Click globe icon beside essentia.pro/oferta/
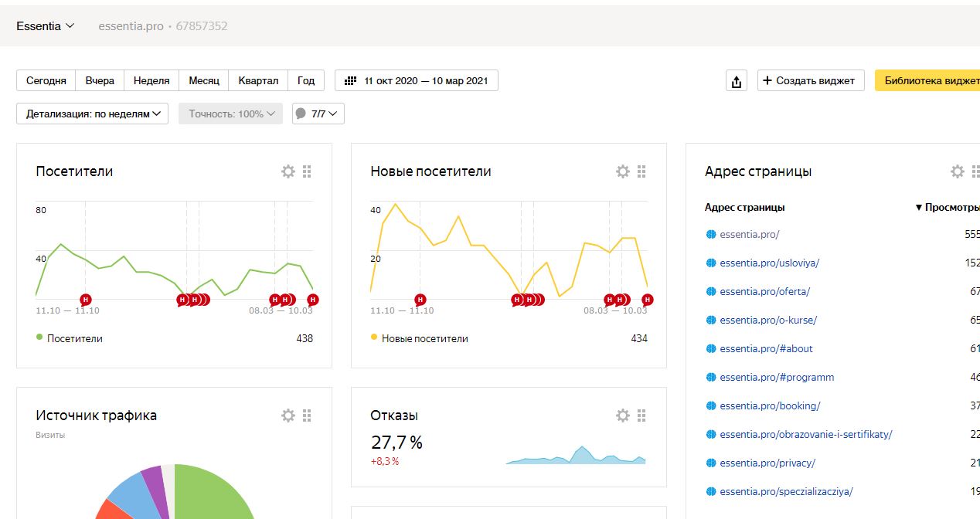The width and height of the screenshot is (980, 519). (x=711, y=291)
